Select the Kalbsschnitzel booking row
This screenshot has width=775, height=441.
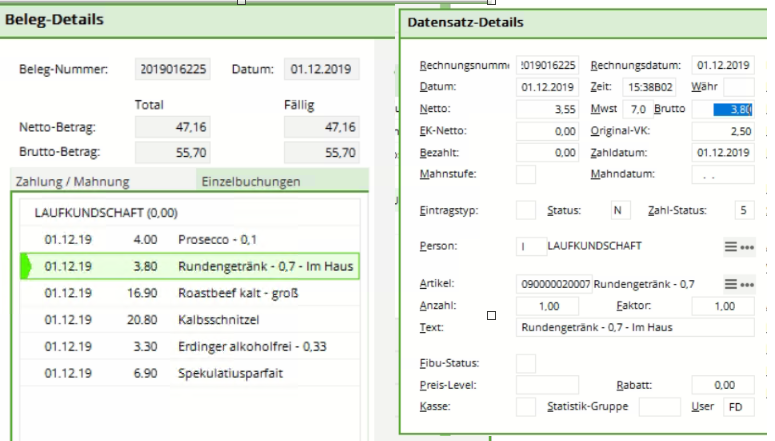[x=190, y=320]
